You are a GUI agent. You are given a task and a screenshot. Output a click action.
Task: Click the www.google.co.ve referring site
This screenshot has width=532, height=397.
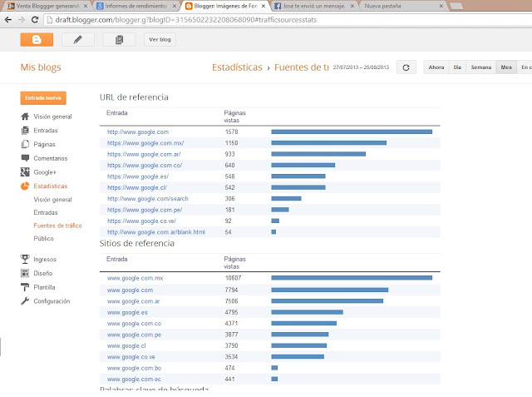tap(131, 357)
